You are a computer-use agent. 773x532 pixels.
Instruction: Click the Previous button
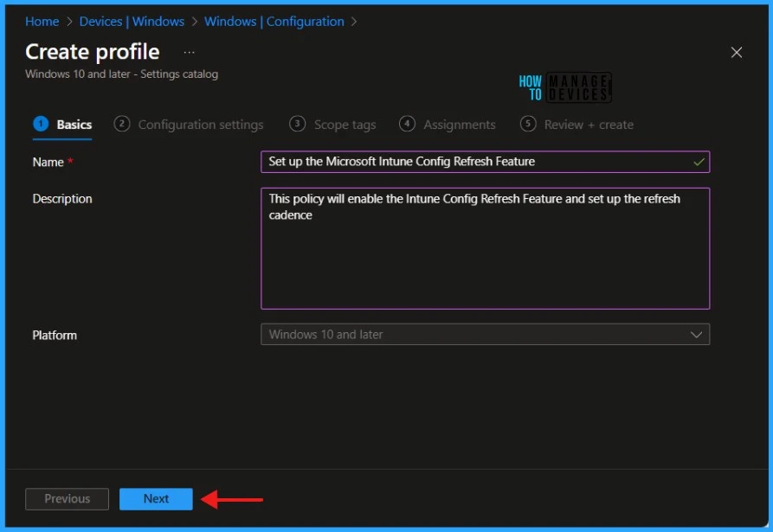tap(67, 499)
